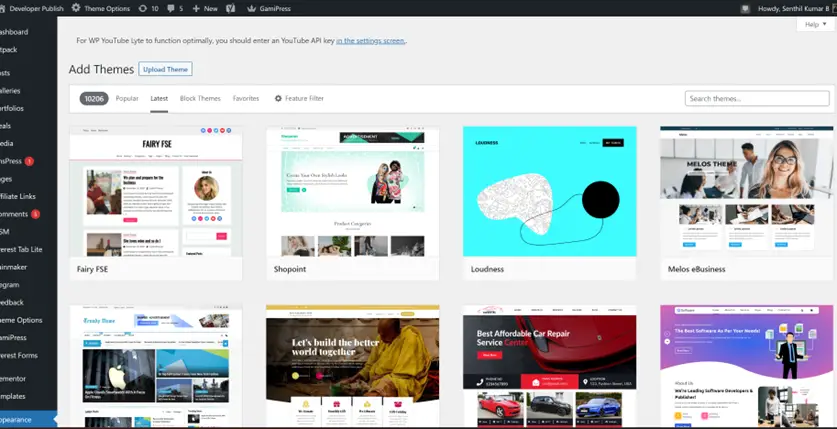Screen dimensions: 837x429
Task: Open the Loudness theme thumbnail
Action: pos(550,192)
